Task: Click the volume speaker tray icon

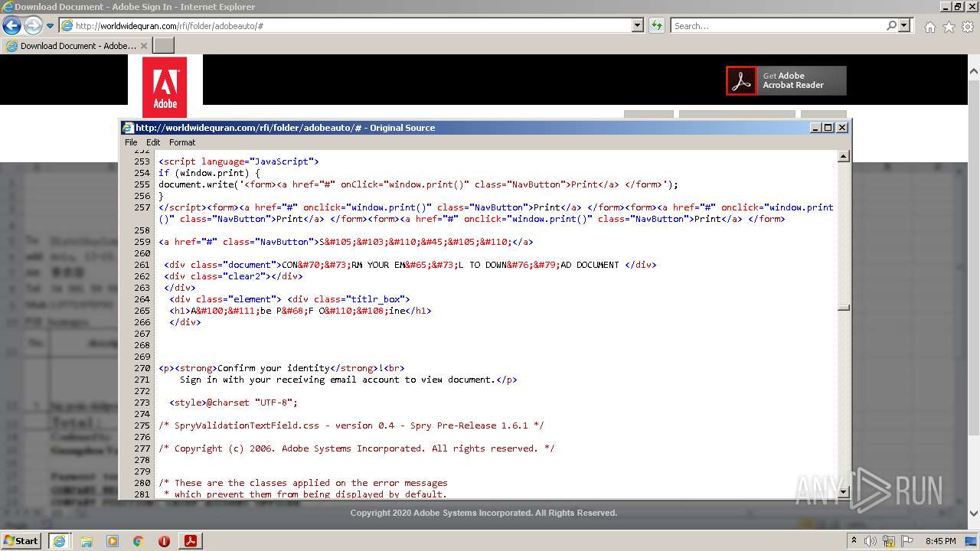Action: 871,541
